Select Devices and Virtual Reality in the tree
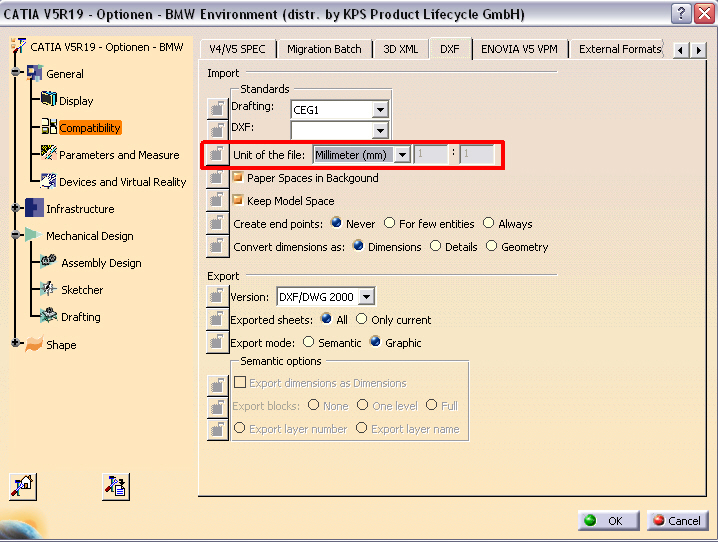 [x=123, y=182]
